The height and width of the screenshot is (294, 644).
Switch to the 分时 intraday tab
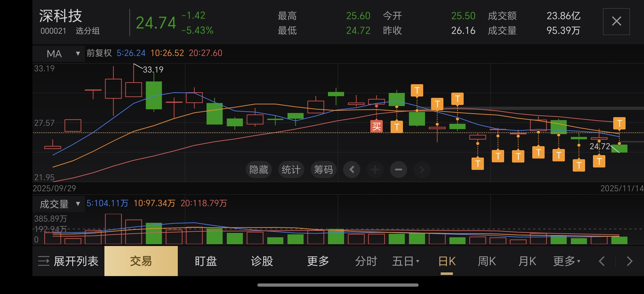tap(366, 261)
